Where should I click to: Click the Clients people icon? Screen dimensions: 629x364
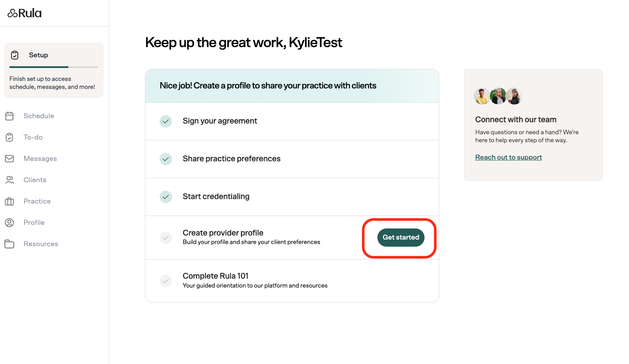(10, 180)
